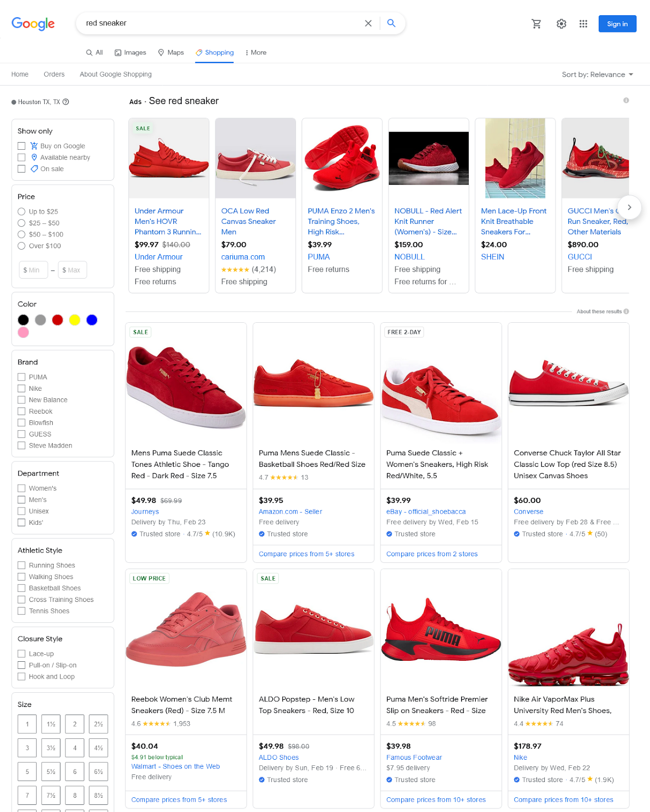
Task: Focus the $ Max price field
Action: click(x=73, y=270)
